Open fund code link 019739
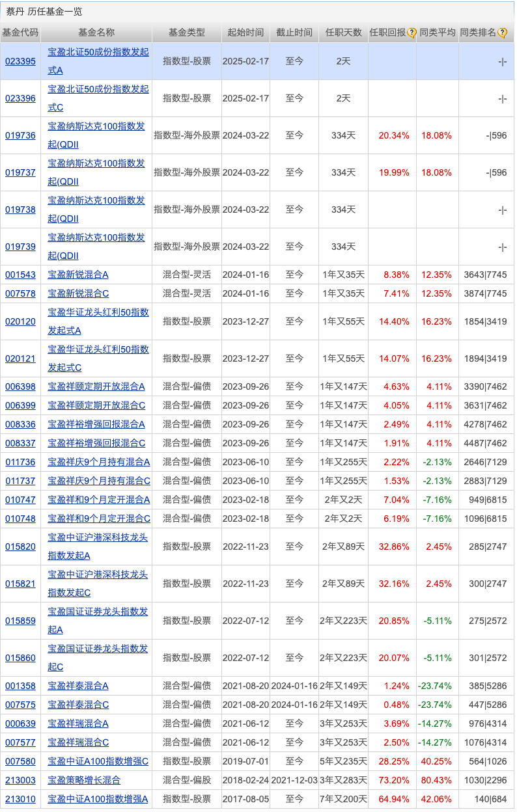517x812 pixels. click(20, 247)
